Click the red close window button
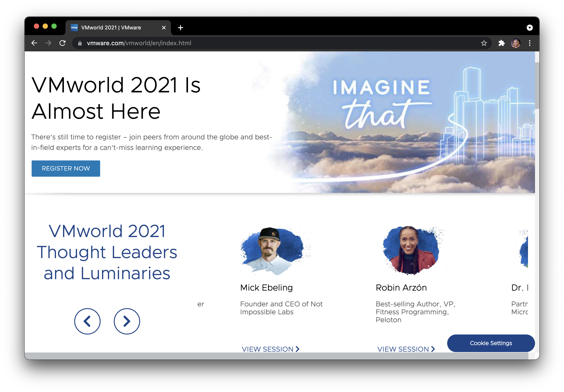The height and width of the screenshot is (392, 564). tap(36, 26)
